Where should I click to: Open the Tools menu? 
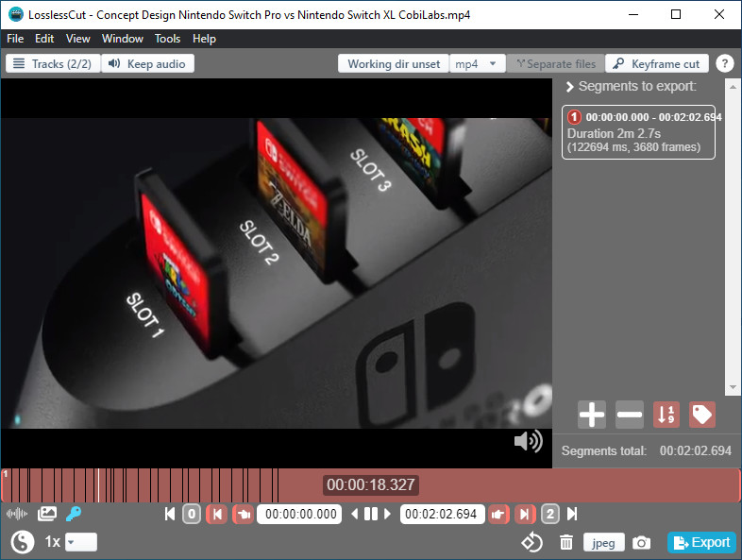167,39
